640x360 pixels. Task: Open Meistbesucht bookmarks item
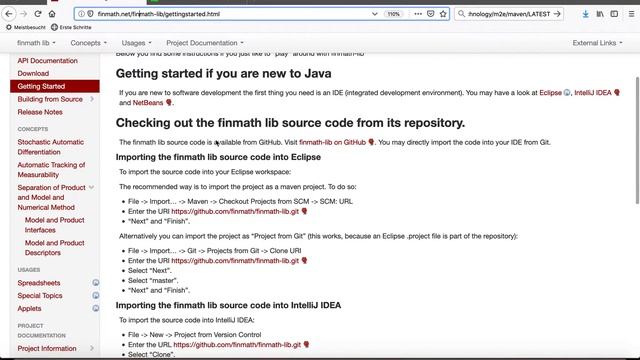point(26,27)
